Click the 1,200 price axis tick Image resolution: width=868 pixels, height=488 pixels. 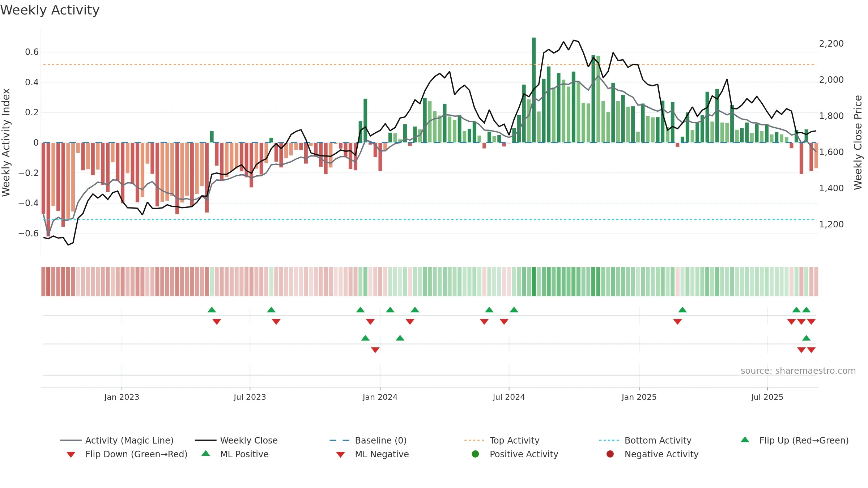(x=831, y=224)
